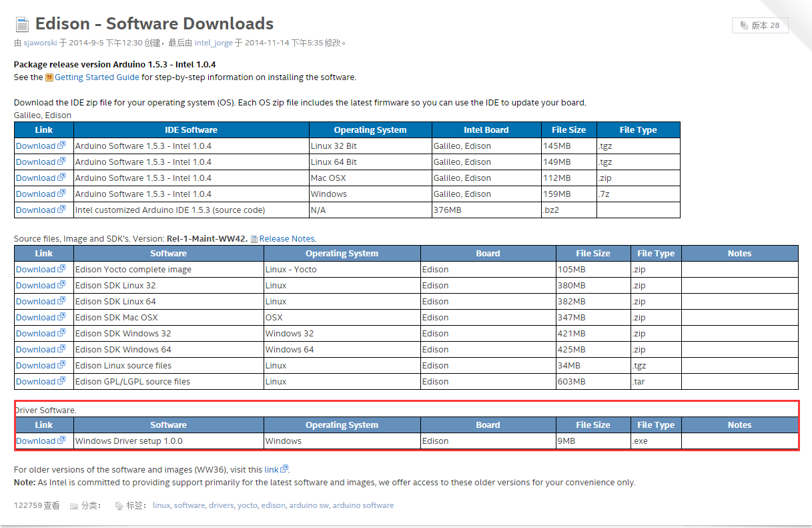Open the Getting Started Guide link

(x=97, y=77)
